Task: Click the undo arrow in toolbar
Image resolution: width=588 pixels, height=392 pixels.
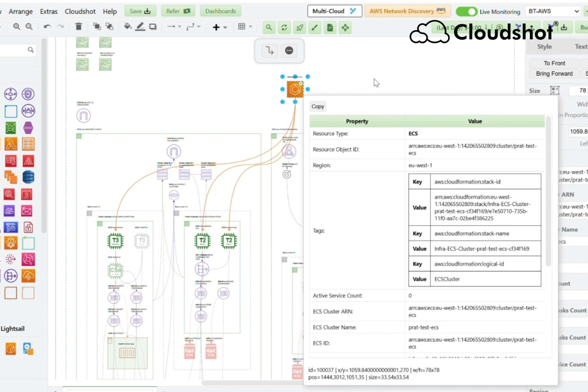Action: pyautogui.click(x=47, y=27)
